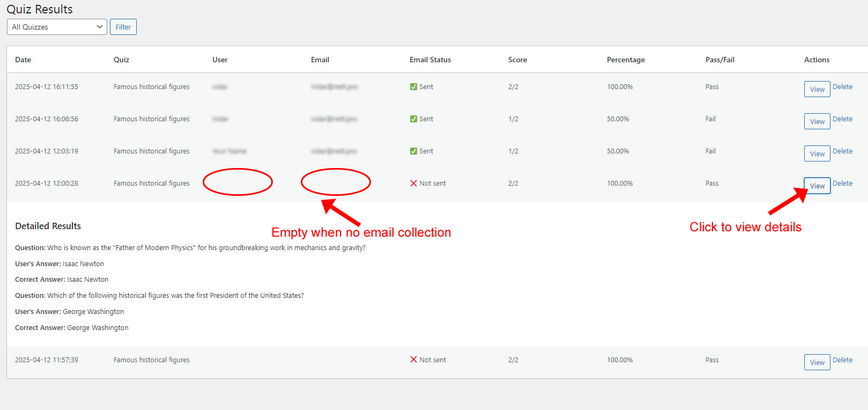
Task: Click the Percentage column header
Action: [626, 60]
